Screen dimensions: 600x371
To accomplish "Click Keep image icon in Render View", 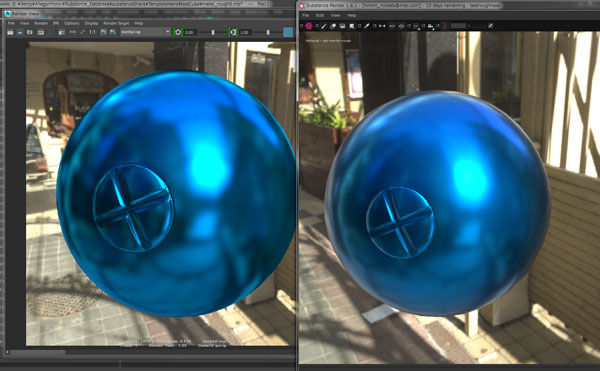I will click(x=103, y=33).
